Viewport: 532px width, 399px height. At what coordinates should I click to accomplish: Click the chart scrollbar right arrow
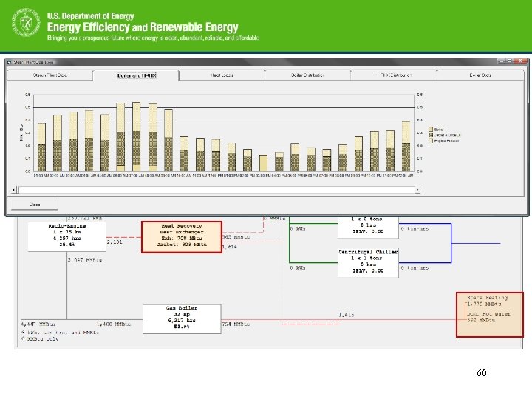(417, 190)
